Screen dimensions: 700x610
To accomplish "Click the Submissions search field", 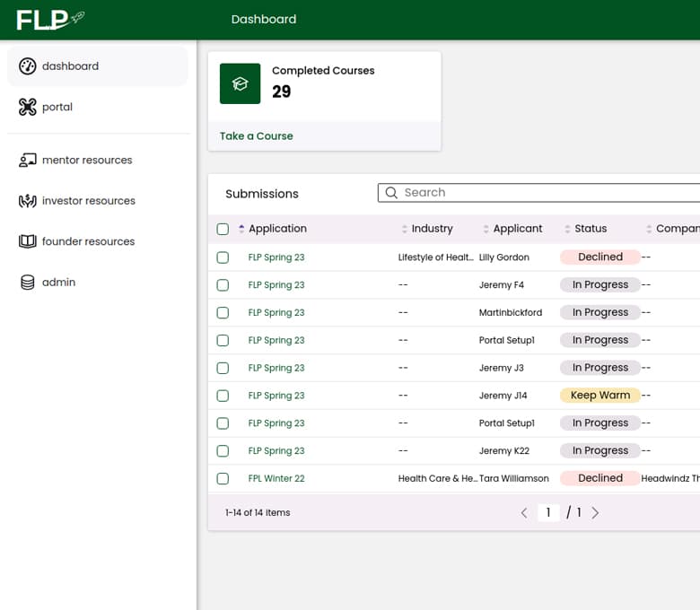I will click(538, 193).
